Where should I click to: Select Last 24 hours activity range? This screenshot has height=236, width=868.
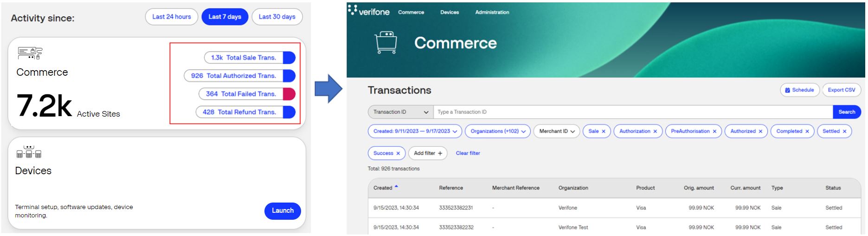[172, 17]
